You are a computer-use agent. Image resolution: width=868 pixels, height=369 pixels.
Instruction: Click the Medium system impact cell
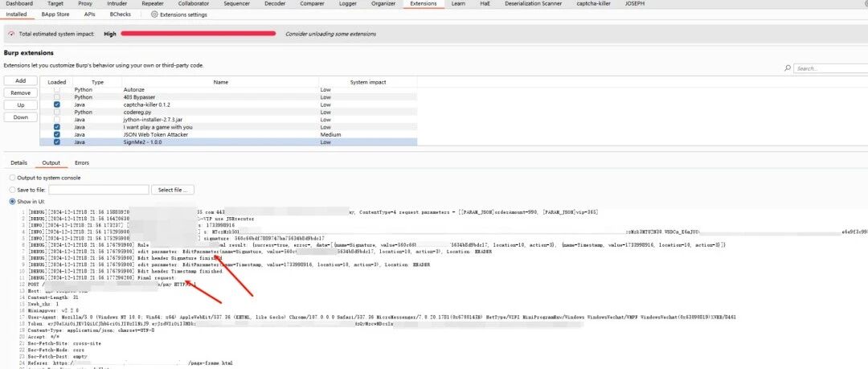tap(330, 134)
